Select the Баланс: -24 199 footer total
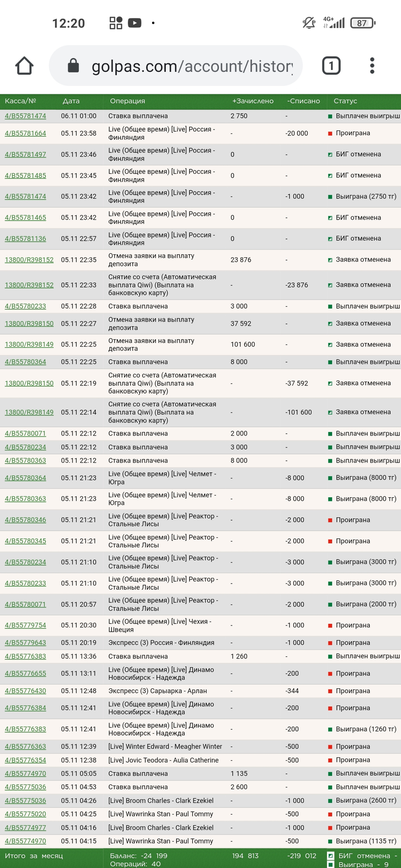 tap(138, 856)
